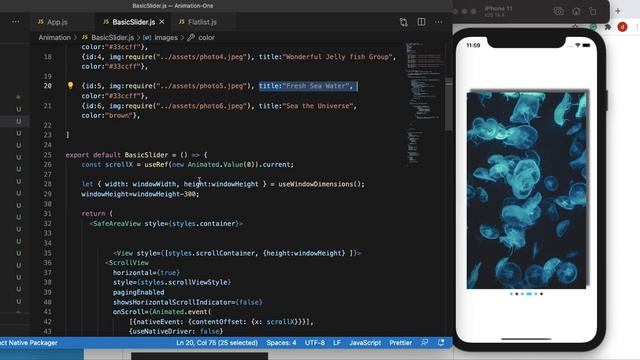Take simulator screenshot via camera icon

(x=558, y=11)
